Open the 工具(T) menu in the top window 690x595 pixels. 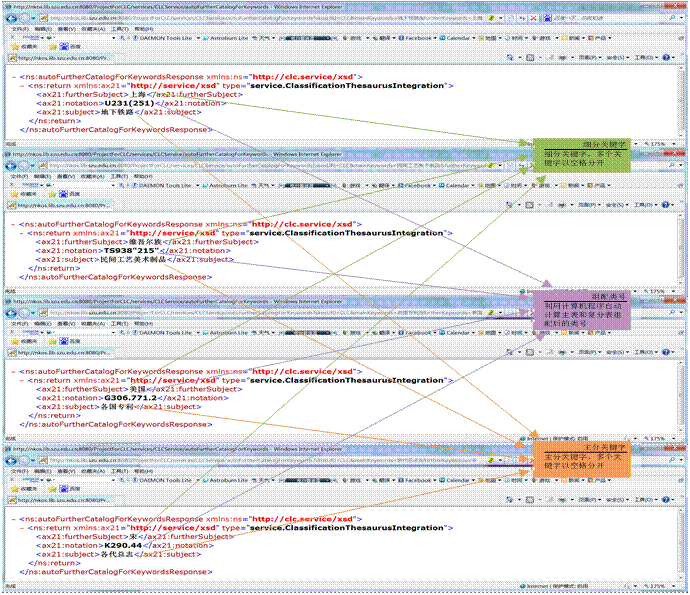(x=116, y=30)
